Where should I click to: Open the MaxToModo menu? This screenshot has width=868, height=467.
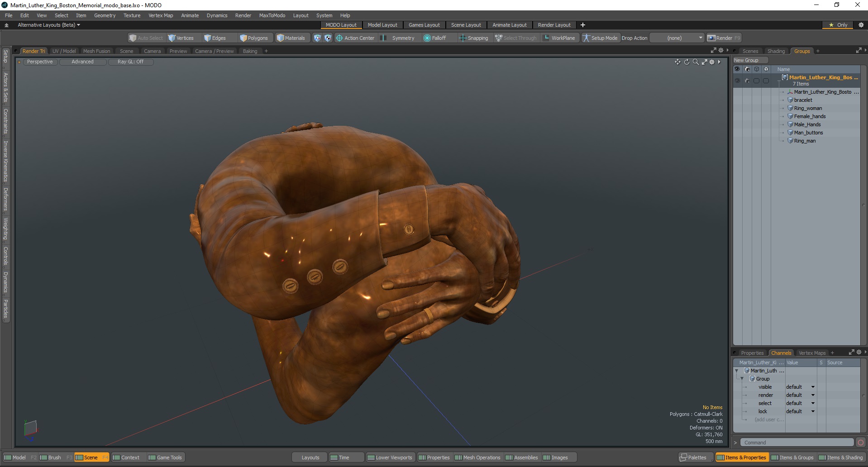click(x=272, y=15)
